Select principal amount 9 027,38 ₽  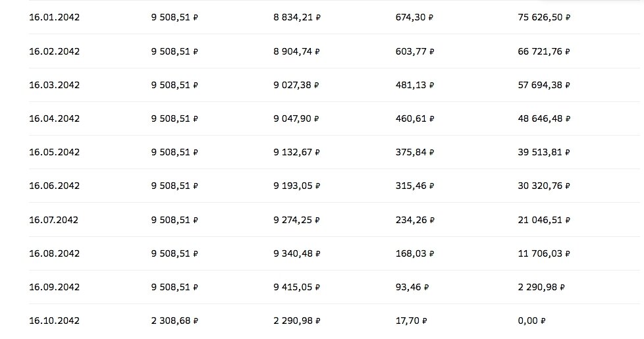pos(296,85)
